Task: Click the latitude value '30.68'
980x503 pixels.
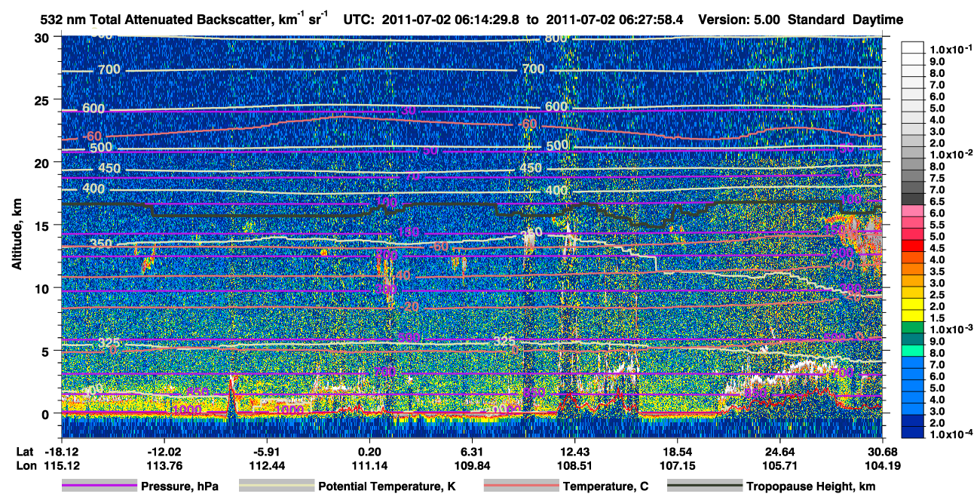Action: pyautogui.click(x=882, y=451)
